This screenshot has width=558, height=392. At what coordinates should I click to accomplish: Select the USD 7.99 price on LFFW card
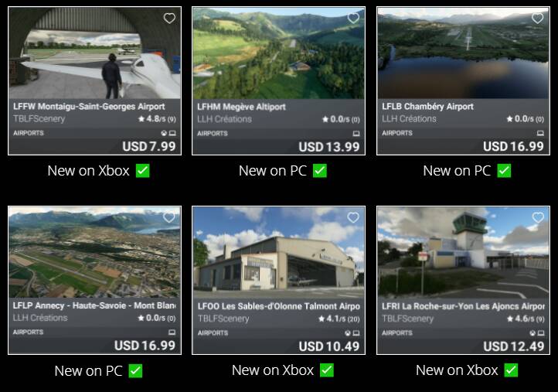149,146
